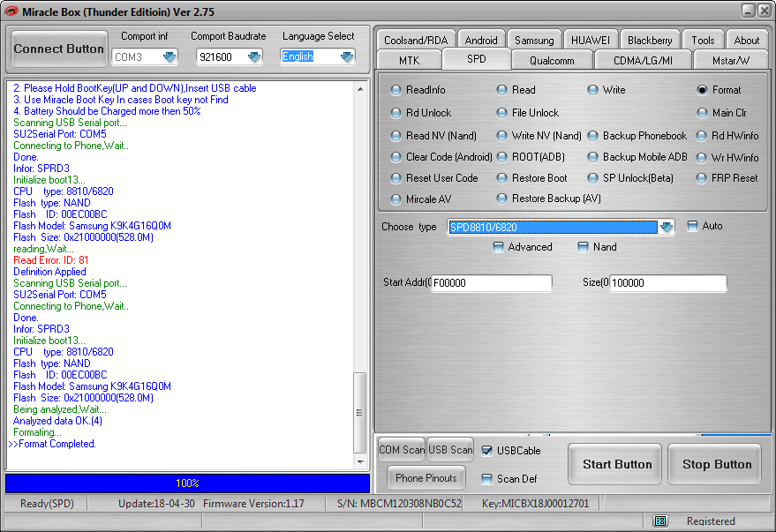776x532 pixels.
Task: Switch to the Qualcomm tab
Action: pyautogui.click(x=552, y=60)
